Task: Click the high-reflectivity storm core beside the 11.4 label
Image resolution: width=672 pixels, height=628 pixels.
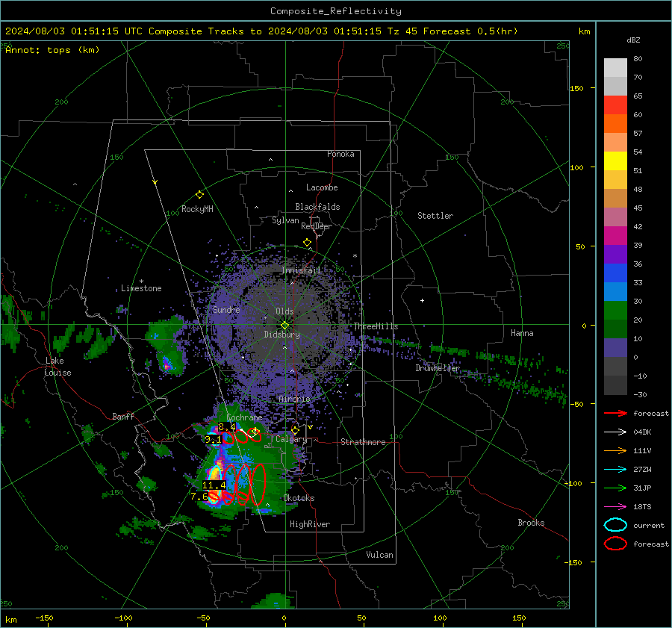Action: click(216, 471)
